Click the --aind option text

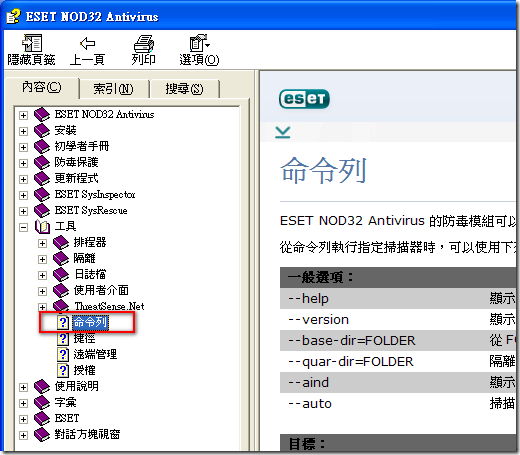[308, 383]
